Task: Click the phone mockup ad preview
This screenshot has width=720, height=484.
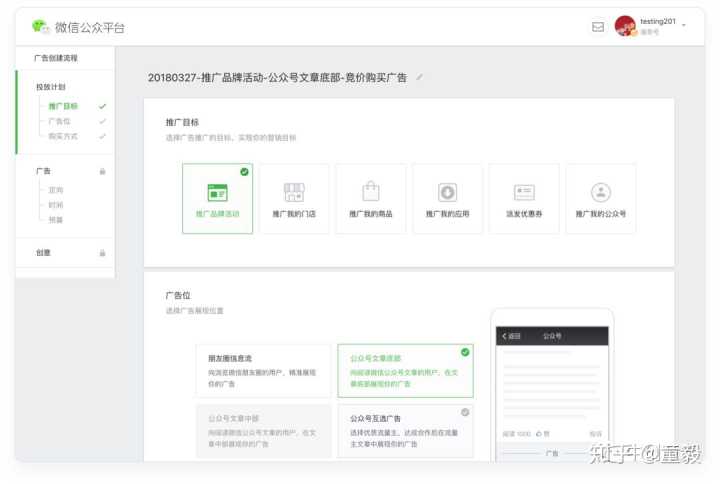Action: [x=552, y=386]
